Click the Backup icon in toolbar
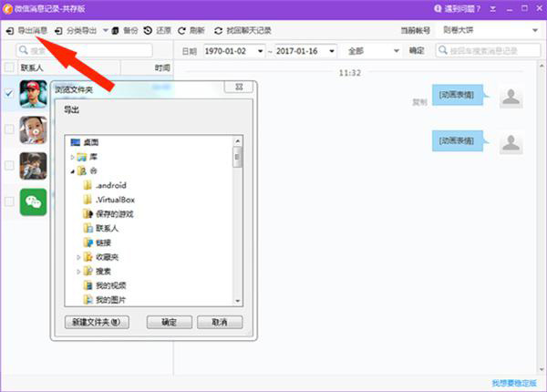547x392 pixels. (115, 31)
